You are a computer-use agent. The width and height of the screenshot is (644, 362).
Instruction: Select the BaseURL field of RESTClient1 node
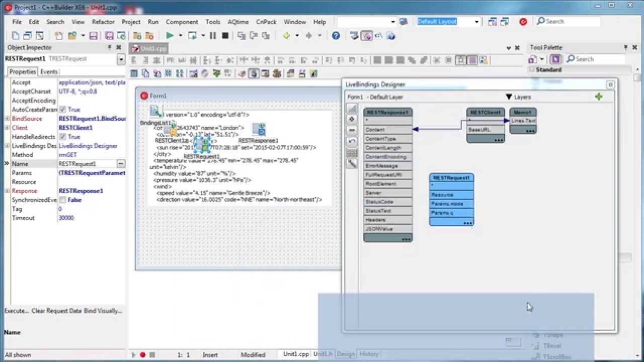pos(486,130)
